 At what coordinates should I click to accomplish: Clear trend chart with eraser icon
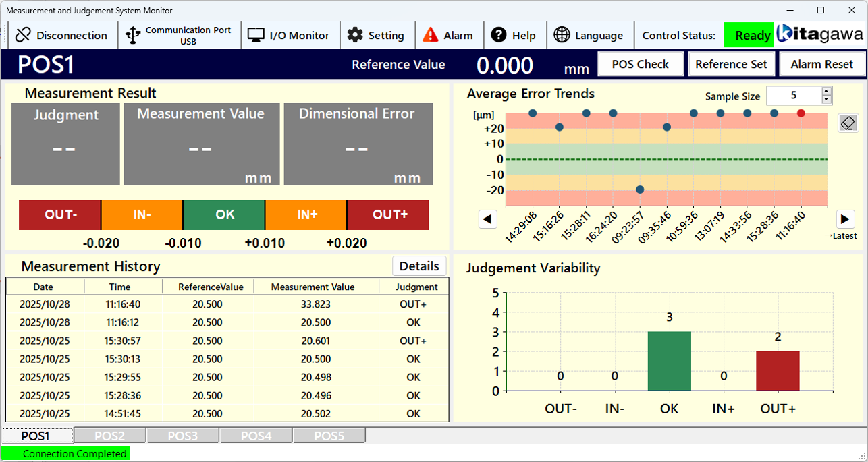[x=848, y=123]
